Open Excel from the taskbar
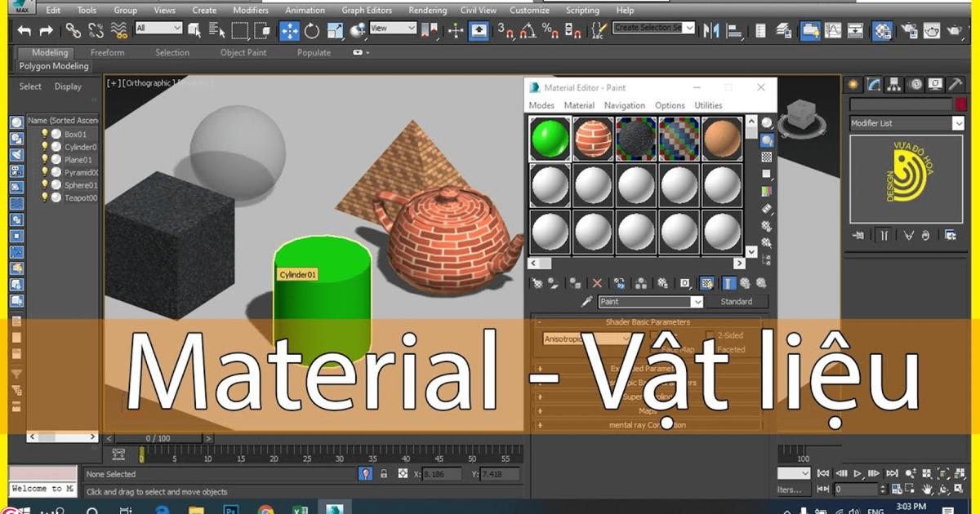 coord(300,511)
